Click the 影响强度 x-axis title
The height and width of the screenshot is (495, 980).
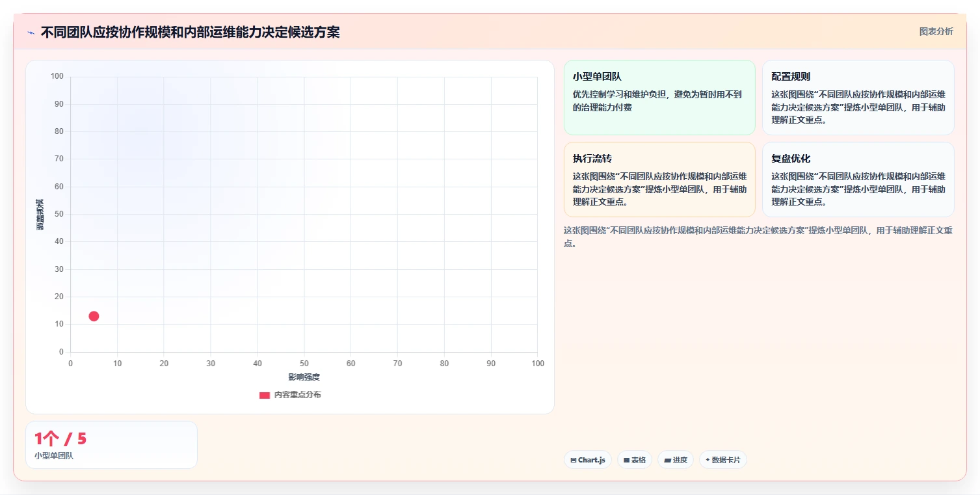click(304, 377)
